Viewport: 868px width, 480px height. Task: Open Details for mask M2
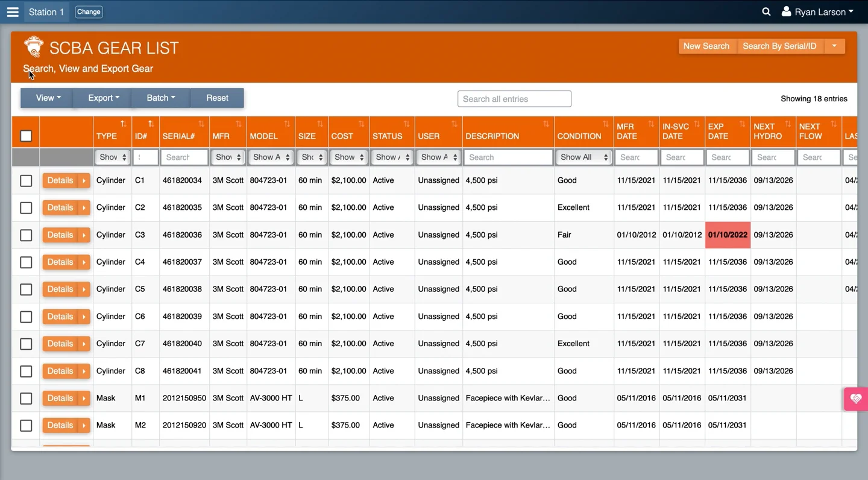(x=60, y=425)
